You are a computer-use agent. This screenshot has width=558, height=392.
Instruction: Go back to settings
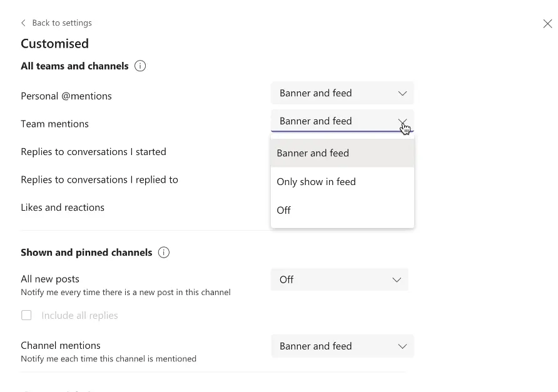(61, 23)
